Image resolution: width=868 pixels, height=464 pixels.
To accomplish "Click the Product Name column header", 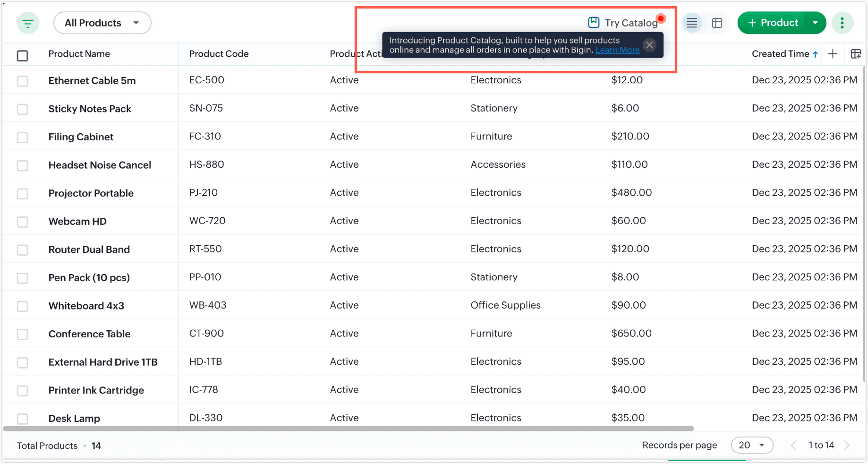I will point(79,54).
